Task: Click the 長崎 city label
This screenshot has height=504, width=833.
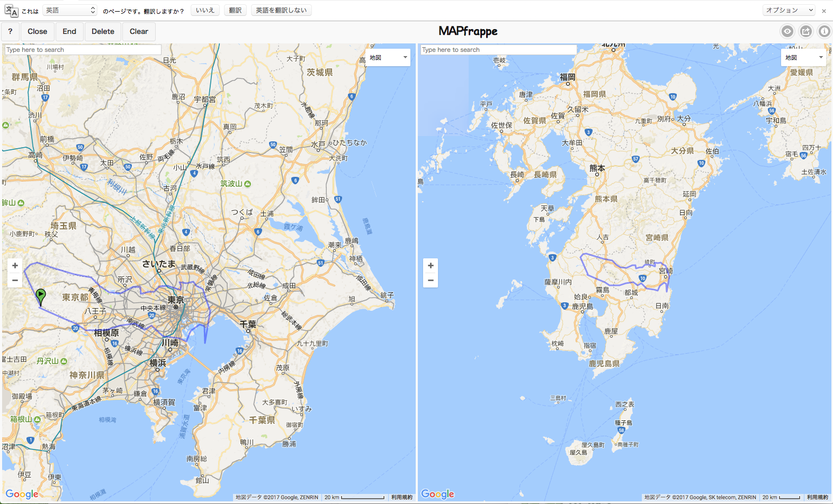Action: (517, 175)
